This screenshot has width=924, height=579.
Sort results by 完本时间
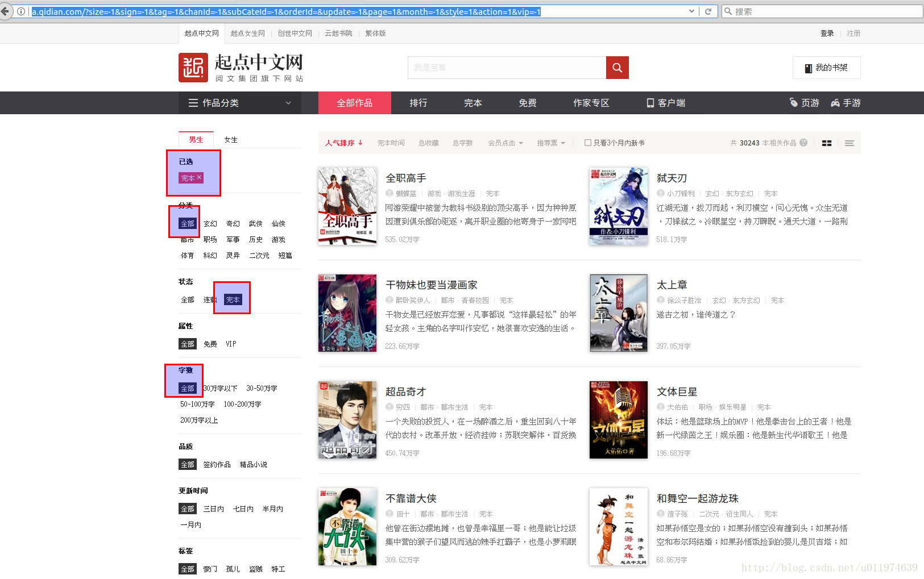[391, 143]
